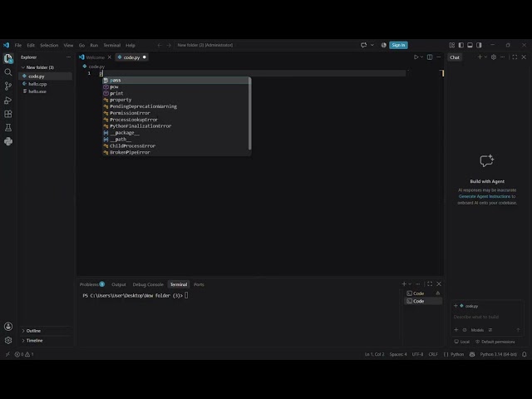Open the Testing flask view
This screenshot has height=399, width=532.
pos(8,127)
